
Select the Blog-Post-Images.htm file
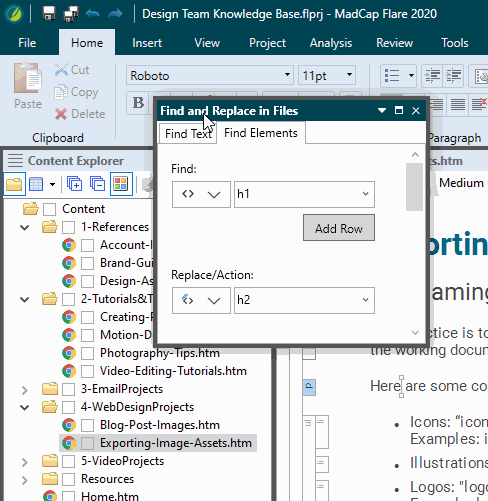[x=160, y=425]
